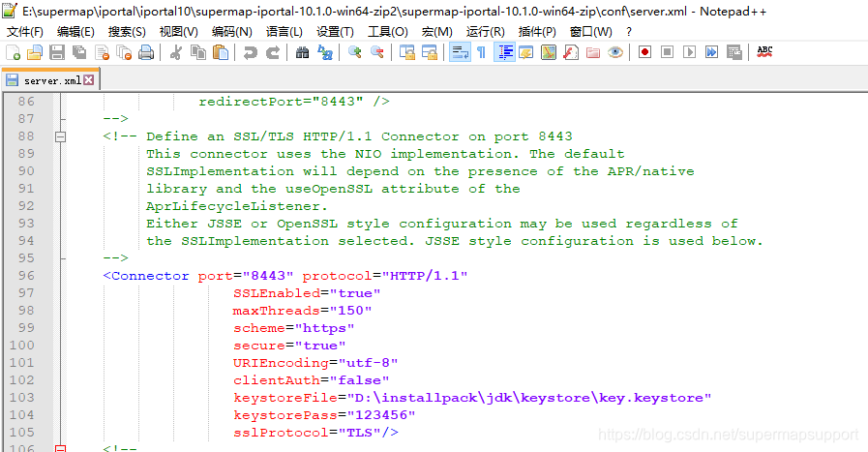Click the Close document toolbar icon
The image size is (868, 452).
pyautogui.click(x=102, y=52)
